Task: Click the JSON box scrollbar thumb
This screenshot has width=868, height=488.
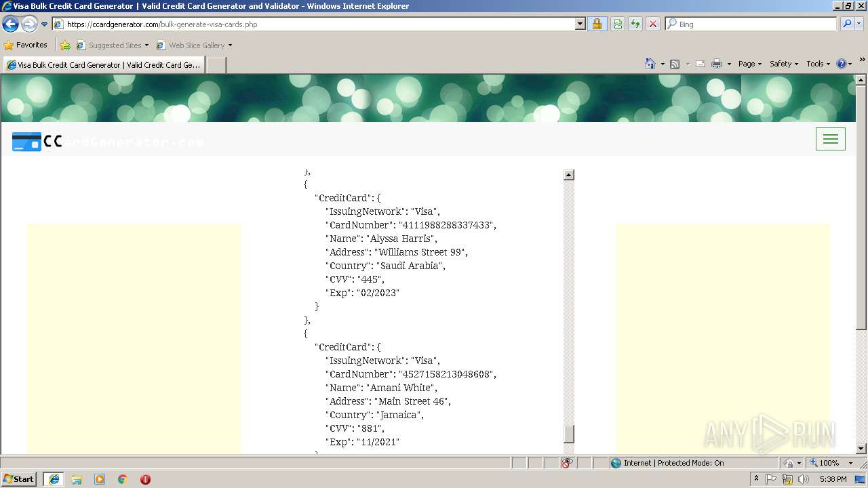Action: point(569,433)
